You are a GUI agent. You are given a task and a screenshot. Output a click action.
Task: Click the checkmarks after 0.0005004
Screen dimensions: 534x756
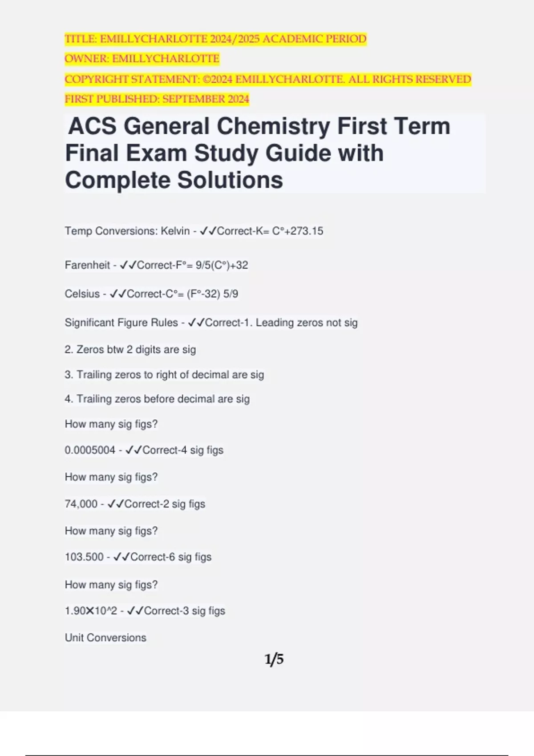(133, 450)
